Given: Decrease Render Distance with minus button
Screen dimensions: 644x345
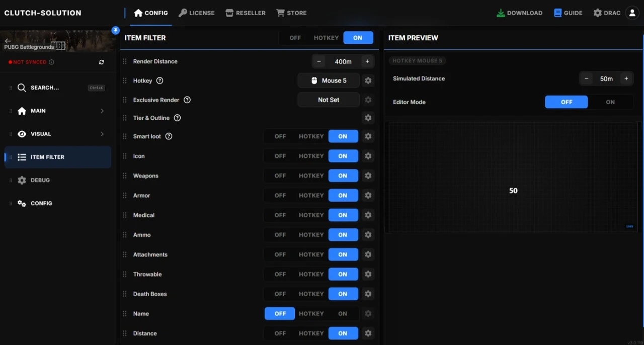Looking at the screenshot, I should 318,61.
